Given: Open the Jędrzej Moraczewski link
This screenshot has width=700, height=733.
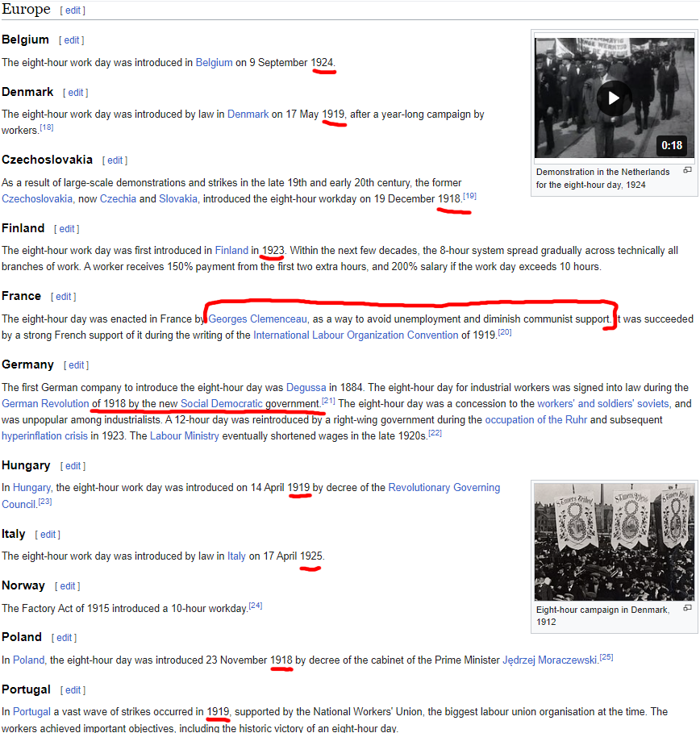Looking at the screenshot, I should pos(550,660).
